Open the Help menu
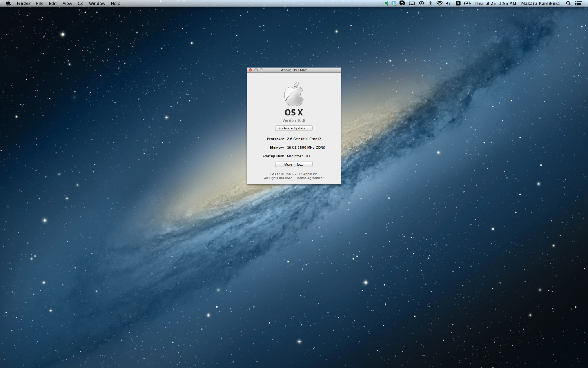 click(x=115, y=3)
